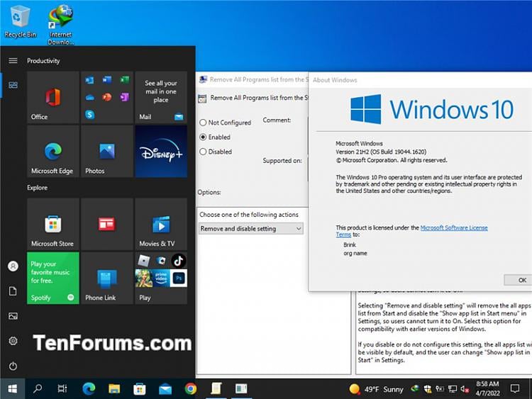Click the About Windows title bar

(421, 80)
